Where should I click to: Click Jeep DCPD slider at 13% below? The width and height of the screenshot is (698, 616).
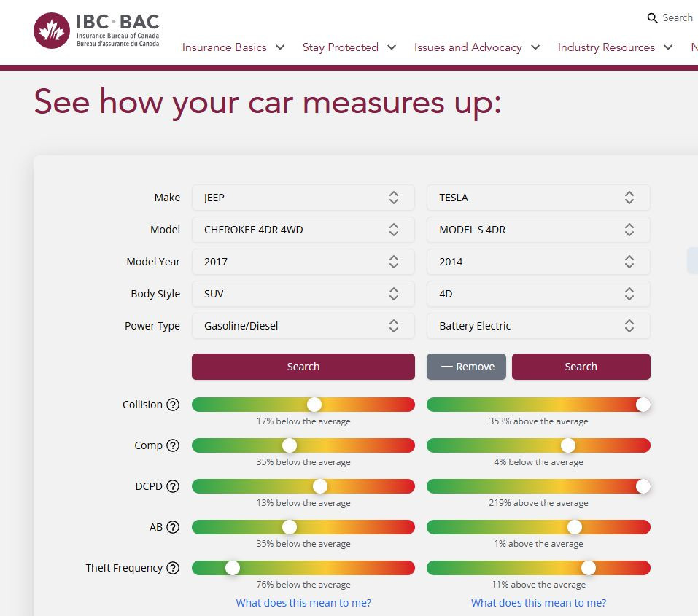[320, 486]
